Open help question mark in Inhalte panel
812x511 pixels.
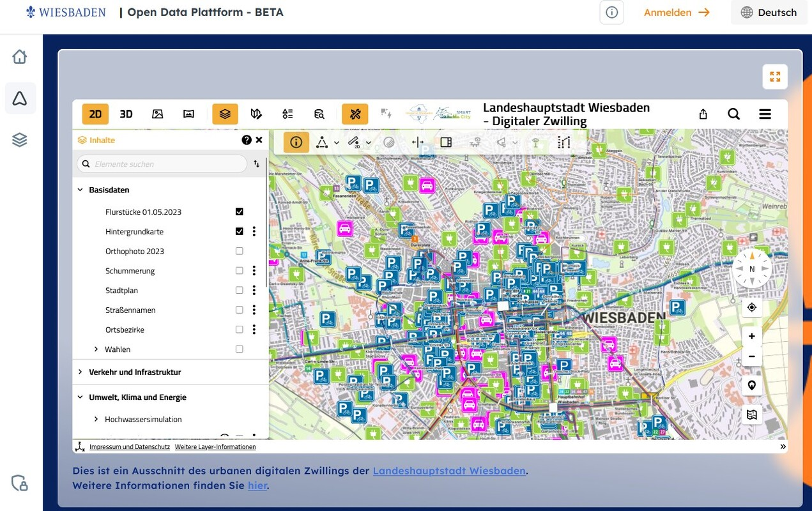tap(247, 140)
